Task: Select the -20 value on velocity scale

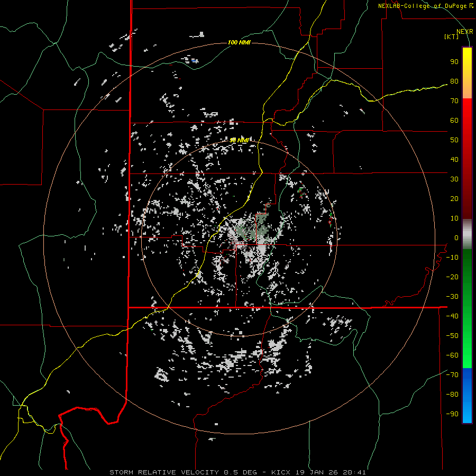Action: click(x=452, y=277)
